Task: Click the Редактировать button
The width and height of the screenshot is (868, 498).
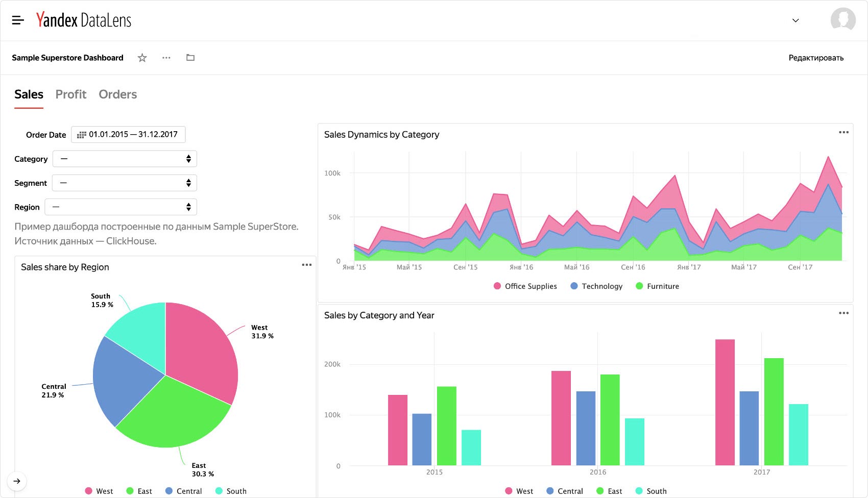Action: coord(816,58)
